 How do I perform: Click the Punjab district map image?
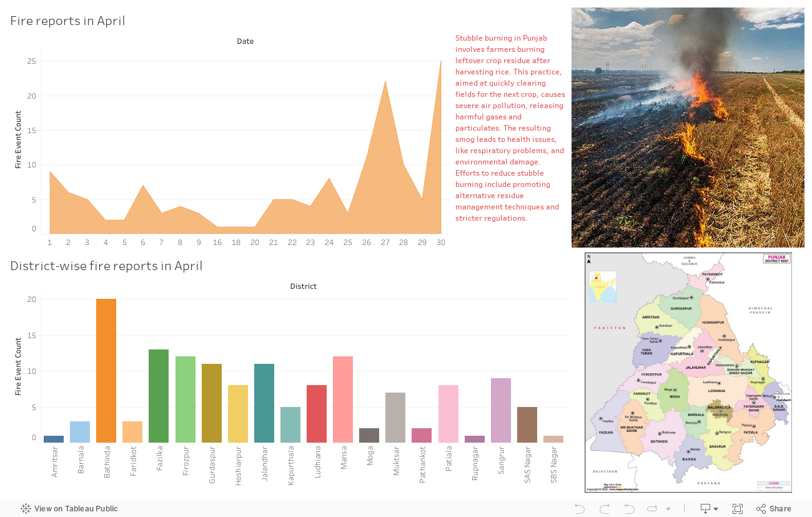tap(688, 373)
